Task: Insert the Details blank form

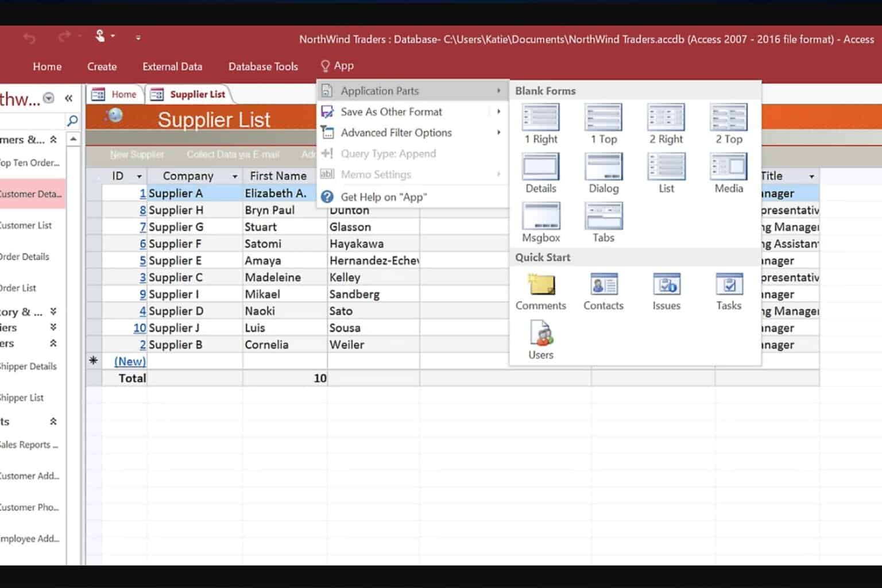Action: tap(540, 173)
